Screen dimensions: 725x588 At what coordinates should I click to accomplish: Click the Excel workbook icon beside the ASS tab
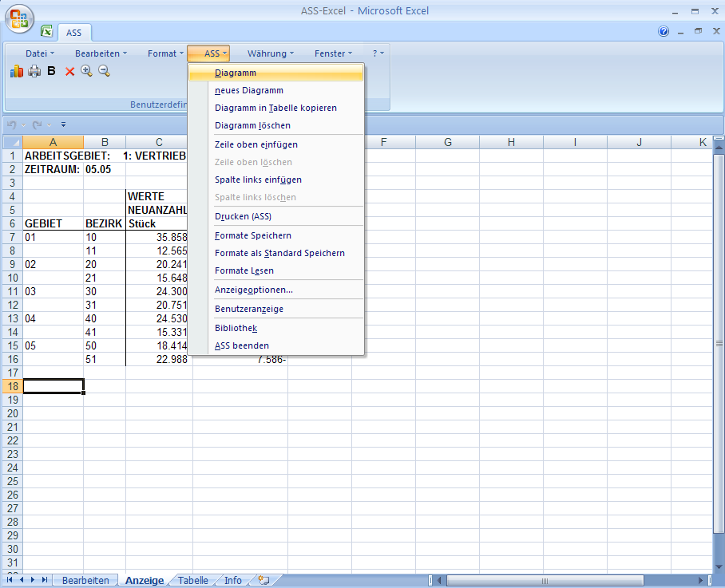pyautogui.click(x=46, y=31)
